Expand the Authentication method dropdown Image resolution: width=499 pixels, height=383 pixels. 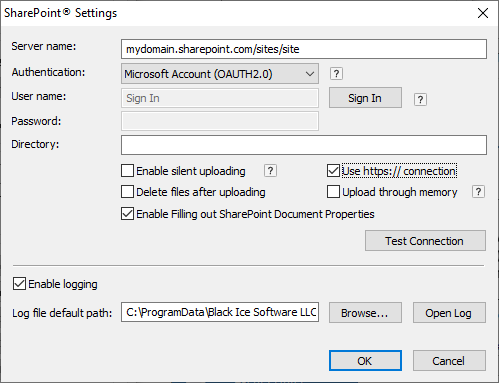[220, 74]
